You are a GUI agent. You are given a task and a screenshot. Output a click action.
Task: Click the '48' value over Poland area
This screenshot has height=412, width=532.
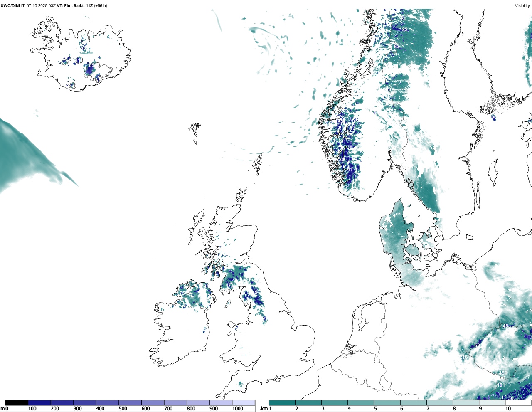coord(505,326)
